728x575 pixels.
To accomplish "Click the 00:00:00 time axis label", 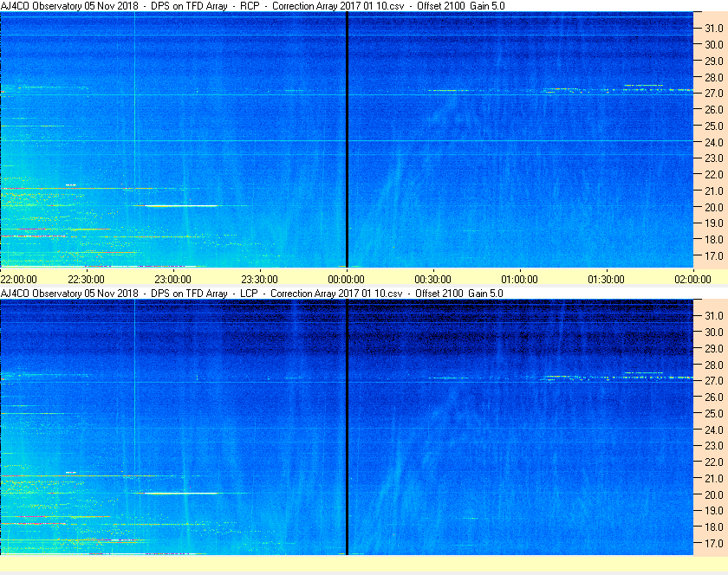I will point(347,280).
